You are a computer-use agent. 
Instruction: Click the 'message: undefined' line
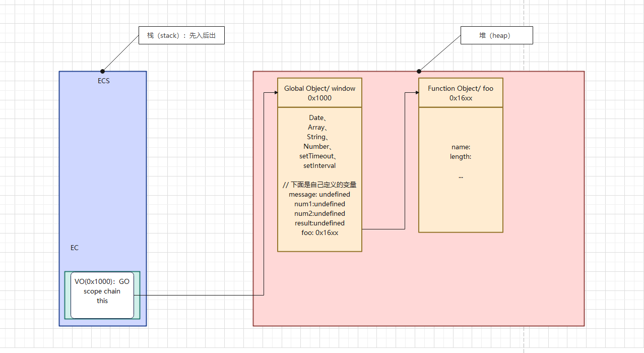click(x=319, y=194)
